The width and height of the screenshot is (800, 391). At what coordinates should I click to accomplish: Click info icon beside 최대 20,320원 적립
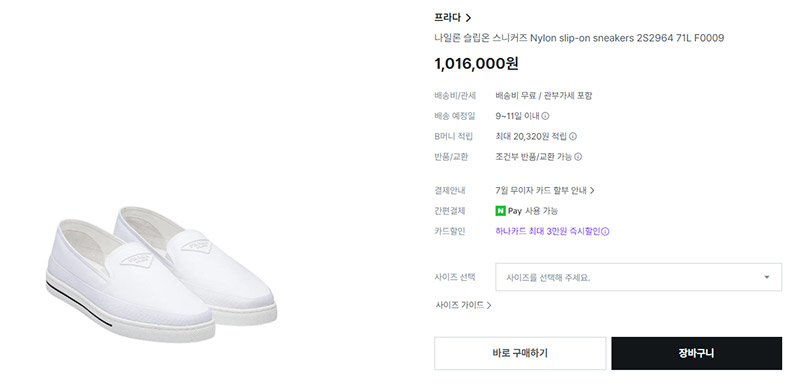click(573, 136)
